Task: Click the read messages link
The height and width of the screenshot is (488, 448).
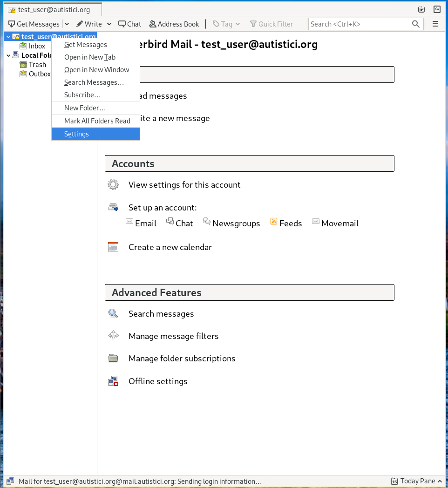Action: 163,96
